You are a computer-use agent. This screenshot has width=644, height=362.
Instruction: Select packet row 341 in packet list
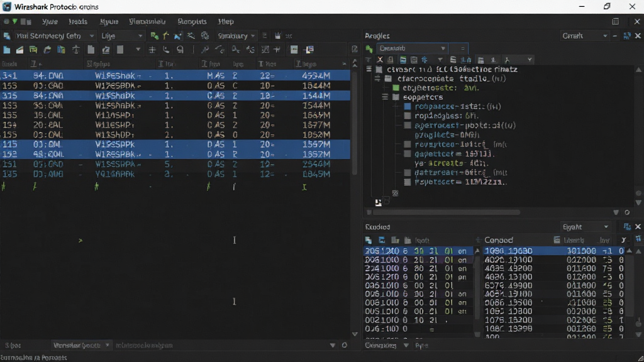(x=175, y=76)
